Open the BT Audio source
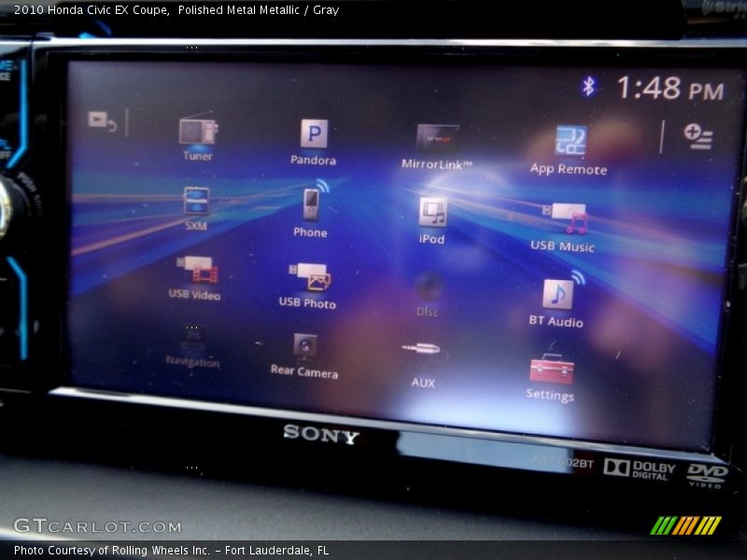This screenshot has height=560, width=747. (557, 300)
